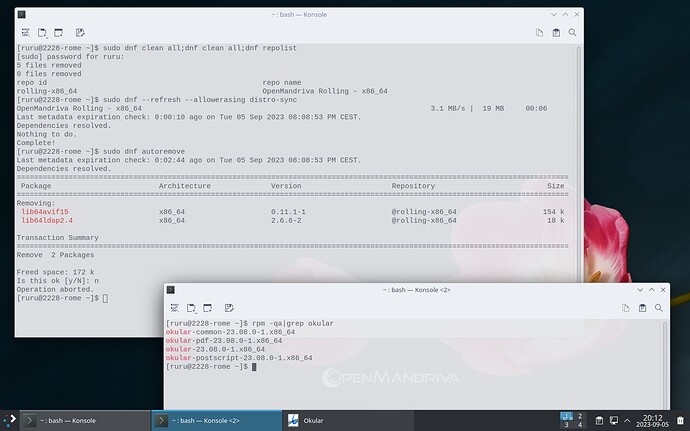This screenshot has height=431, width=690.
Task: Minimize the first Konsole window
Action: coord(554,15)
